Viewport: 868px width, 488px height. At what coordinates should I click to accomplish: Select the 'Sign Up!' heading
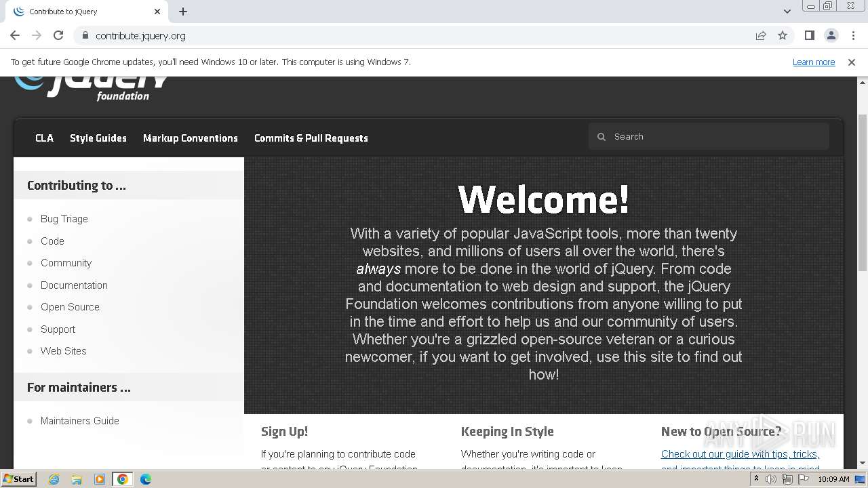tap(284, 431)
